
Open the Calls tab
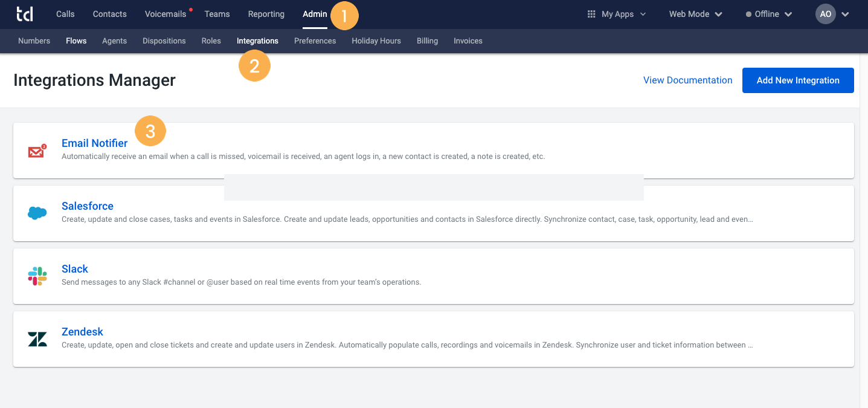coord(65,14)
